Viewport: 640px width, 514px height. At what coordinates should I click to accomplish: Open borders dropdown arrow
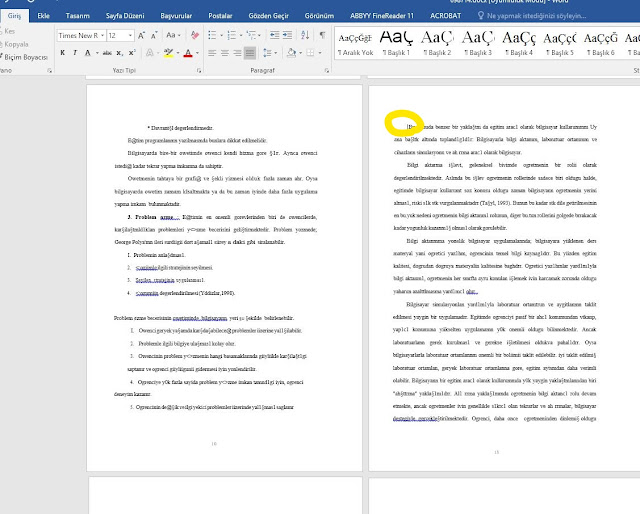[320, 53]
